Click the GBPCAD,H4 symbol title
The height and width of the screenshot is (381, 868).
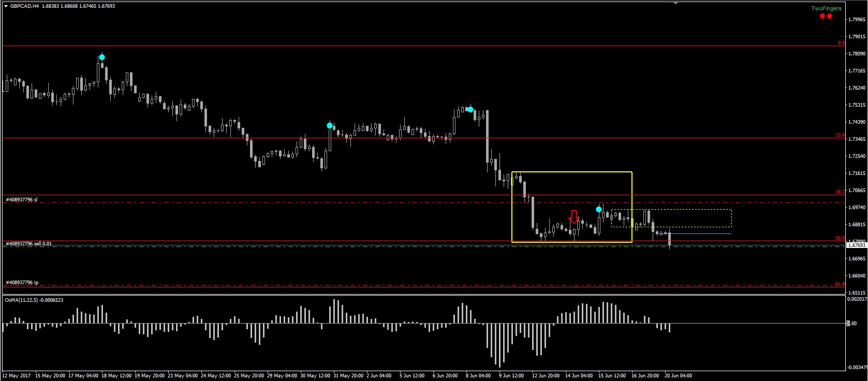(24, 6)
